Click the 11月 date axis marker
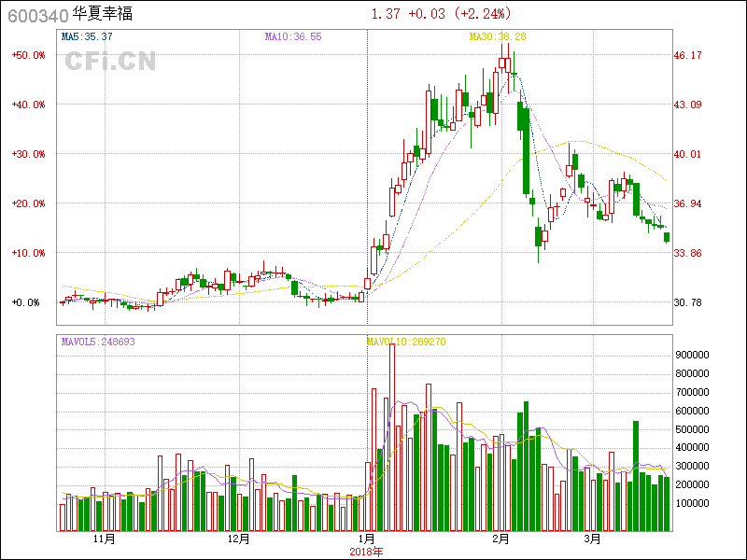Viewport: 747px width, 560px height. click(105, 539)
